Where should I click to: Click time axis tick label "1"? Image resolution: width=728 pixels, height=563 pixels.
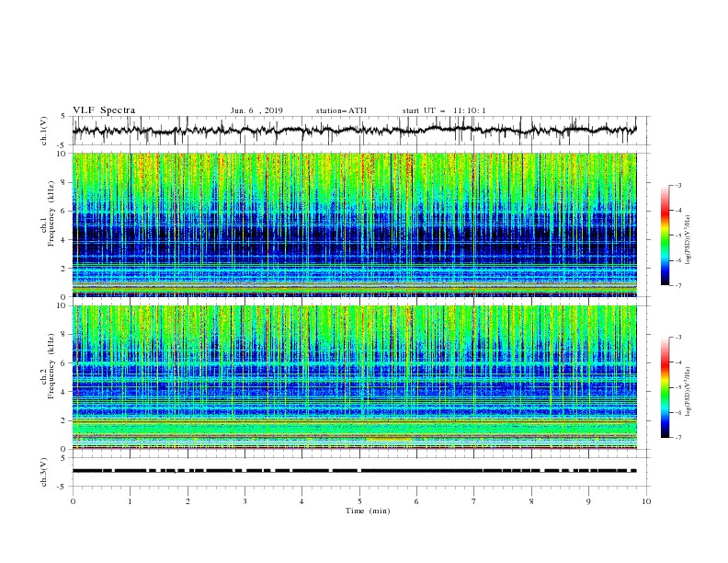[130, 501]
